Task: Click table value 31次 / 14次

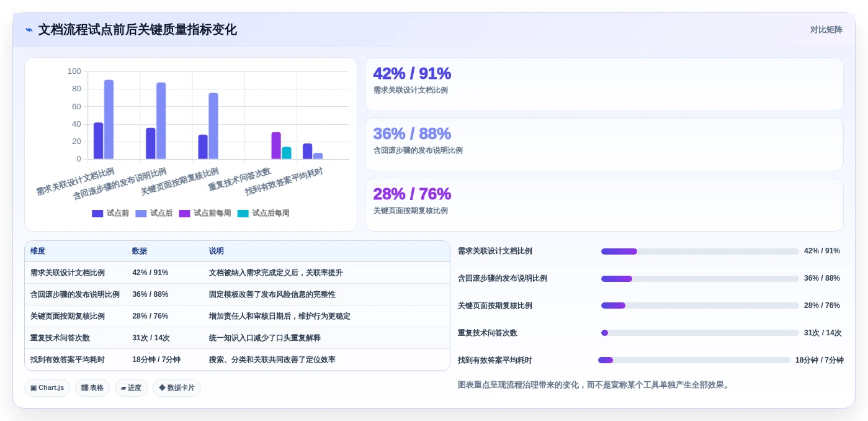Action: [151, 338]
